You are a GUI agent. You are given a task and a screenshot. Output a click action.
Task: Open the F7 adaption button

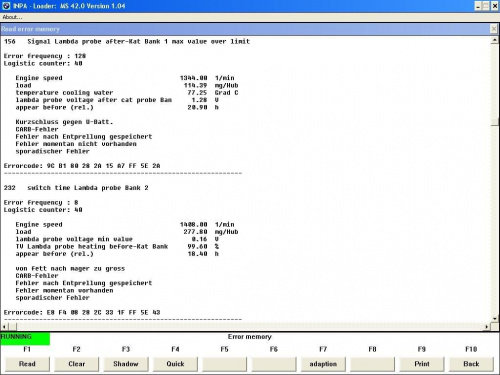coord(323,364)
